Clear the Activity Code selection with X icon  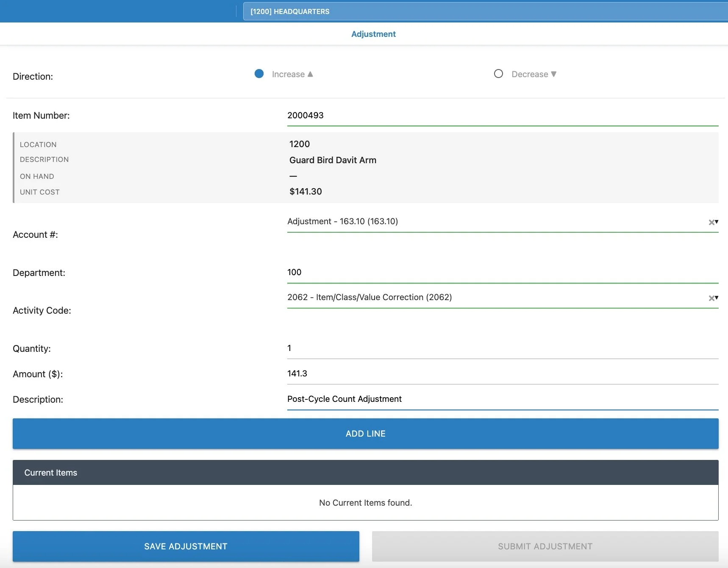(x=711, y=298)
